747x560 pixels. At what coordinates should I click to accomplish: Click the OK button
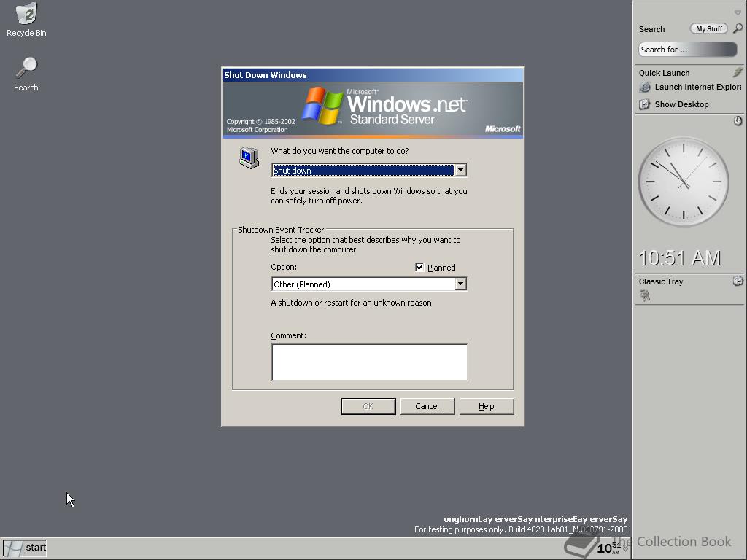tap(368, 406)
